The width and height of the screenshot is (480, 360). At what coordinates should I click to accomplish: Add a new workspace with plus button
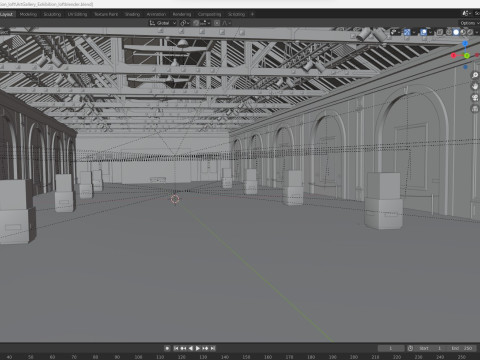pos(252,14)
